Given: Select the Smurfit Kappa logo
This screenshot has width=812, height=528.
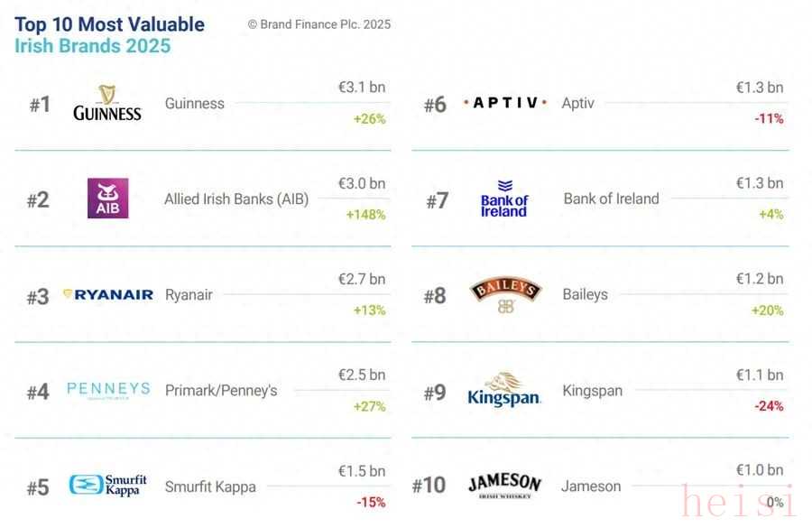Looking at the screenshot, I should [108, 485].
